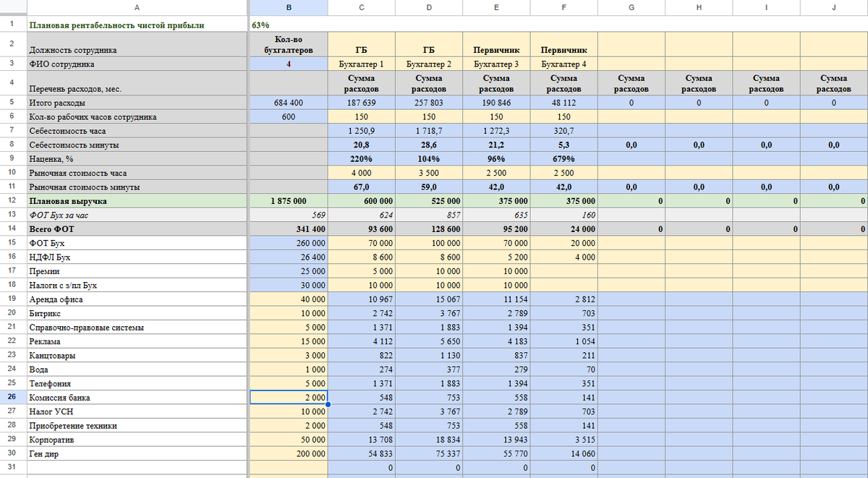Screen dimensions: 868x478
Task: Select the Премии 25 000 cell
Action: pyautogui.click(x=289, y=271)
